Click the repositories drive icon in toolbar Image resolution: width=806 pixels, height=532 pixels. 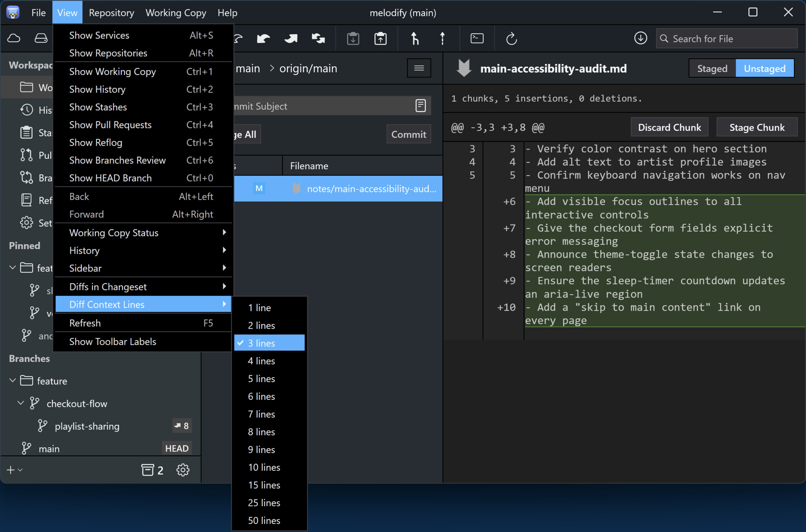click(x=41, y=38)
